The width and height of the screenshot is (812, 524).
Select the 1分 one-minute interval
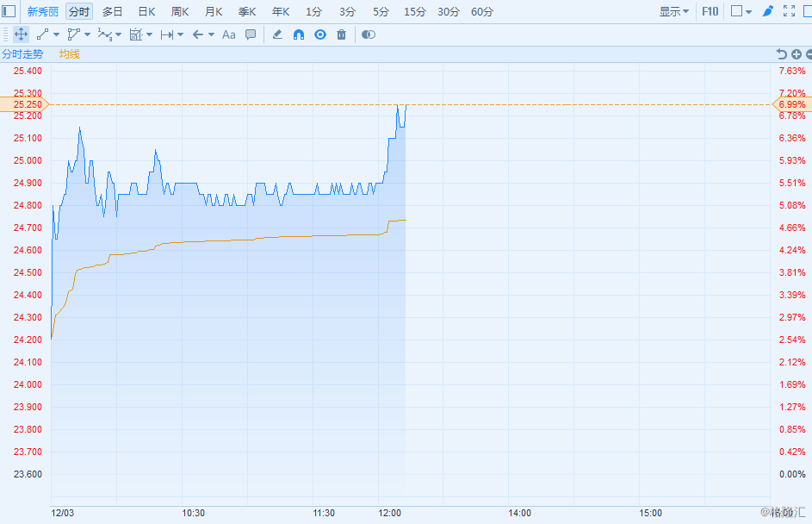(313, 11)
